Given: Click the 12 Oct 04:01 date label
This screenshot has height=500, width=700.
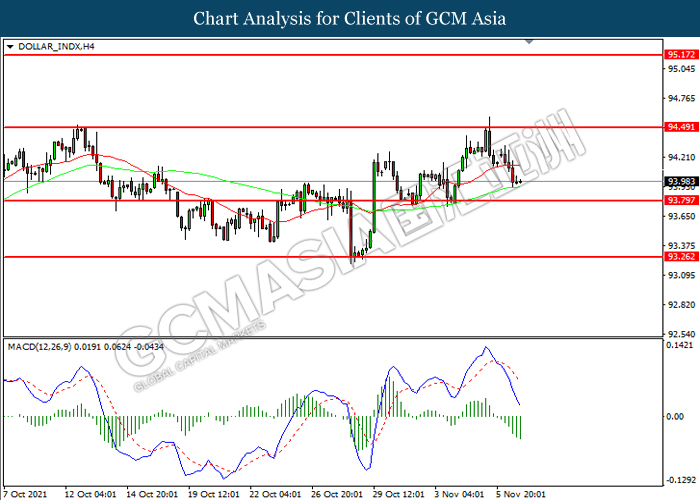Looking at the screenshot, I should coord(91,493).
